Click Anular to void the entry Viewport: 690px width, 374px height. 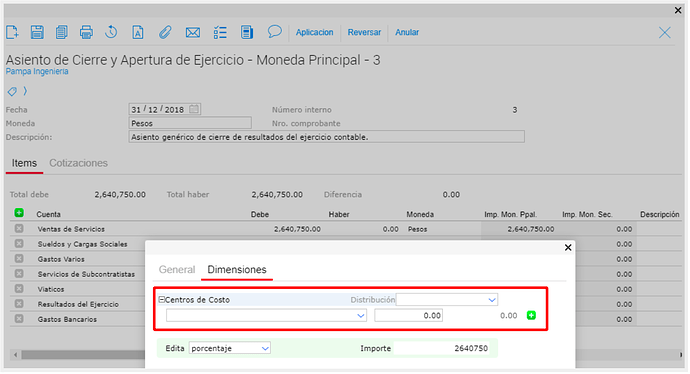coord(407,32)
